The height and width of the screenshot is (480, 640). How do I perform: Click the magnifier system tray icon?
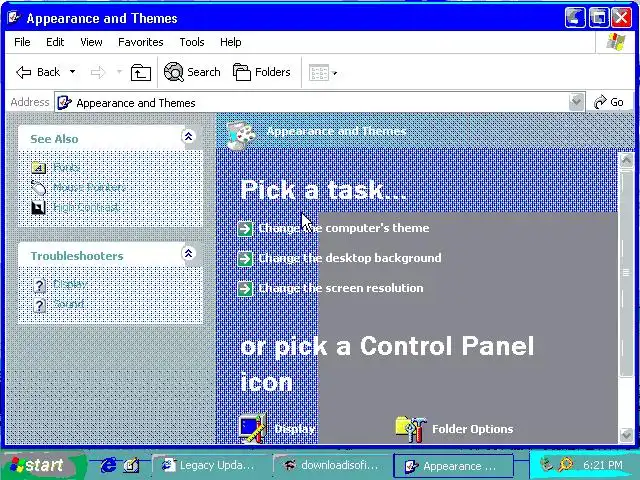pos(565,464)
